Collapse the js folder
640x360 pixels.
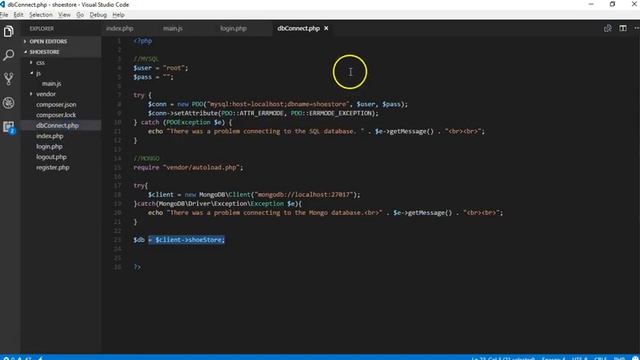[x=38, y=73]
